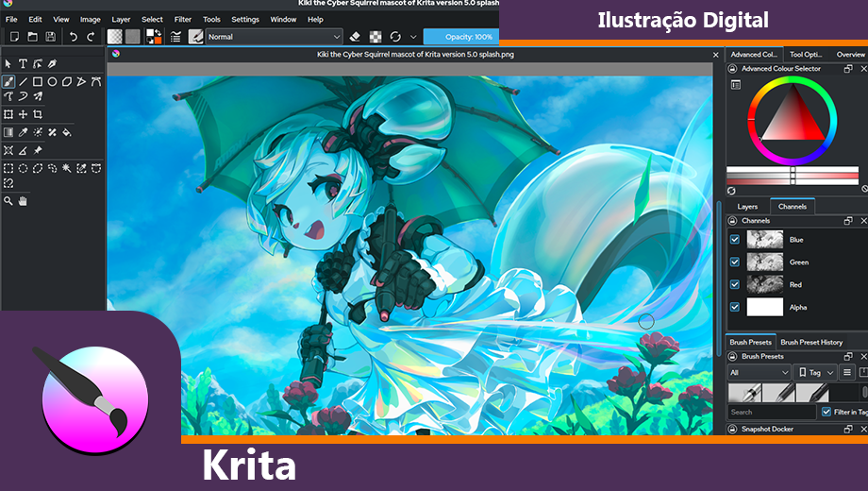The image size is (868, 491).
Task: Select the Pan hand tool
Action: 23,200
